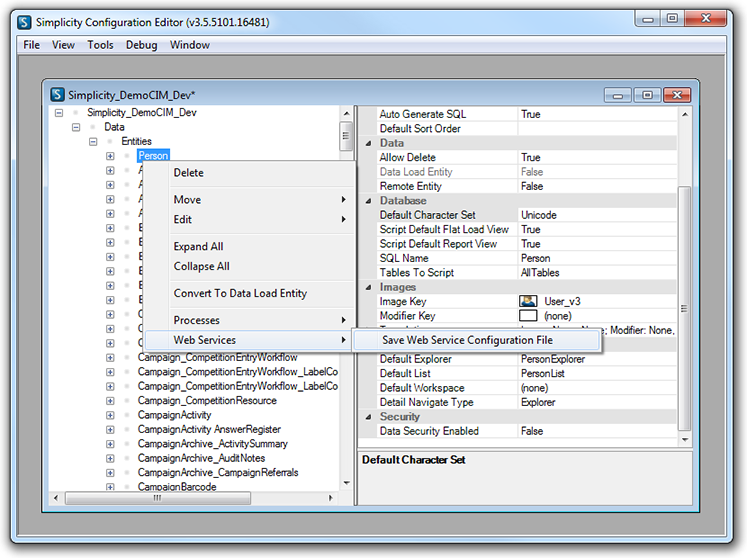
Task: Select the CampaignArchive_AuditNotes entity
Action: [x=202, y=458]
